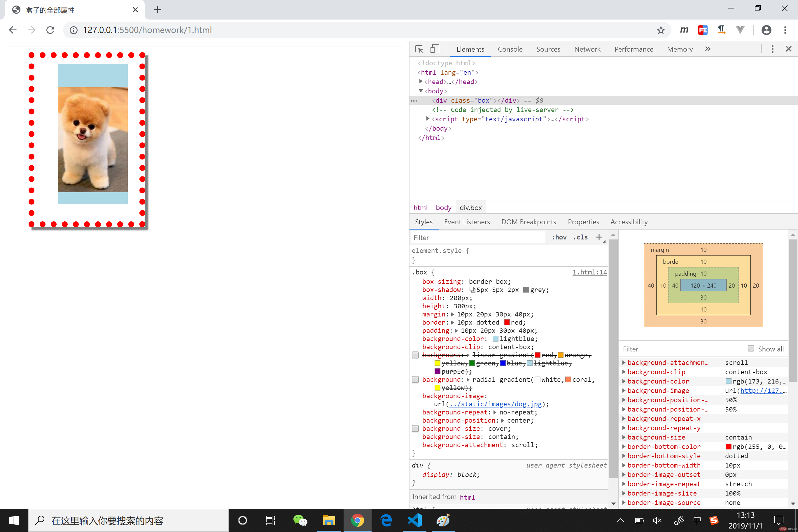Open the Accessibility pane

[629, 222]
